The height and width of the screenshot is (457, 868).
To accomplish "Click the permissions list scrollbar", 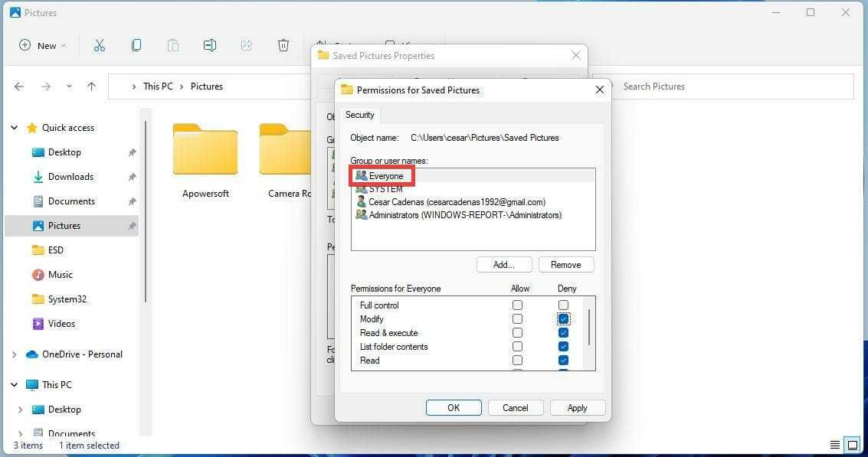I will coord(588,329).
